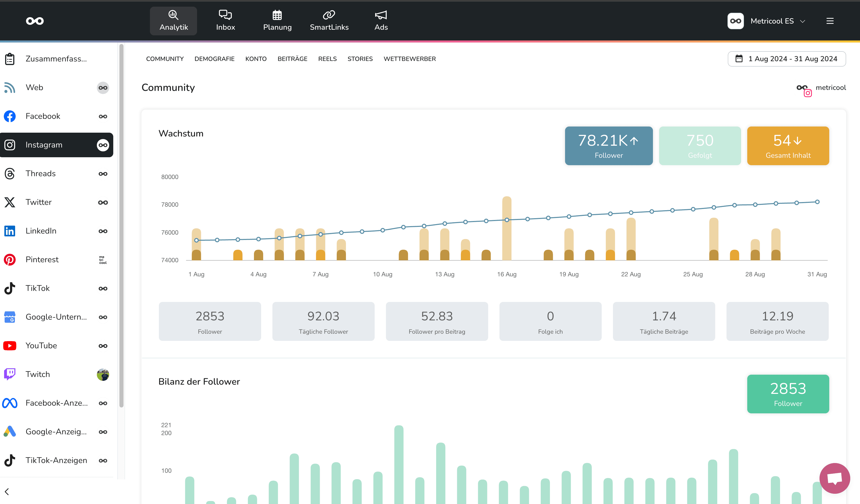Open the date range picker

(787, 59)
